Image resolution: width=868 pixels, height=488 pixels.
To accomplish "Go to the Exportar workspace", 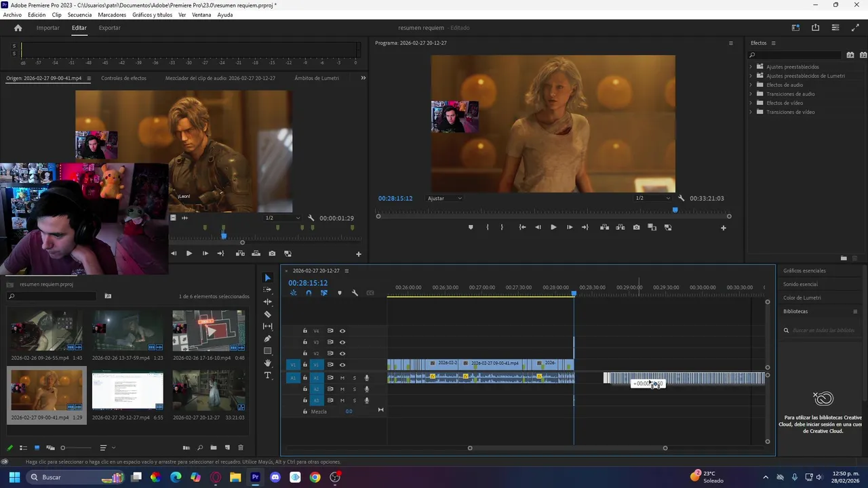I will [x=109, y=28].
